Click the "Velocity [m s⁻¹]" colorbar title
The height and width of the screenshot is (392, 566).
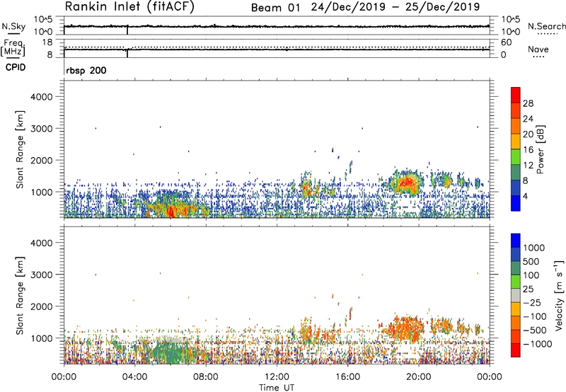(x=559, y=295)
